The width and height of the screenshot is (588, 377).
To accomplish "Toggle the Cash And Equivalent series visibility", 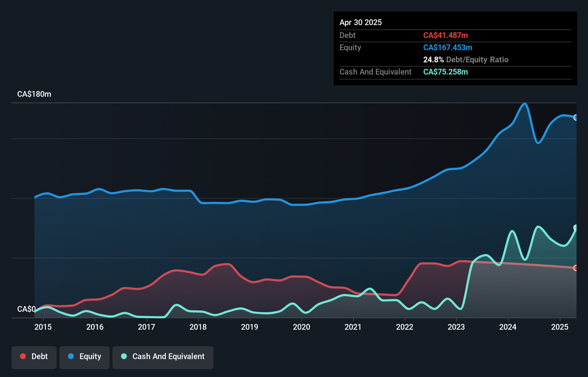I will [x=163, y=357].
